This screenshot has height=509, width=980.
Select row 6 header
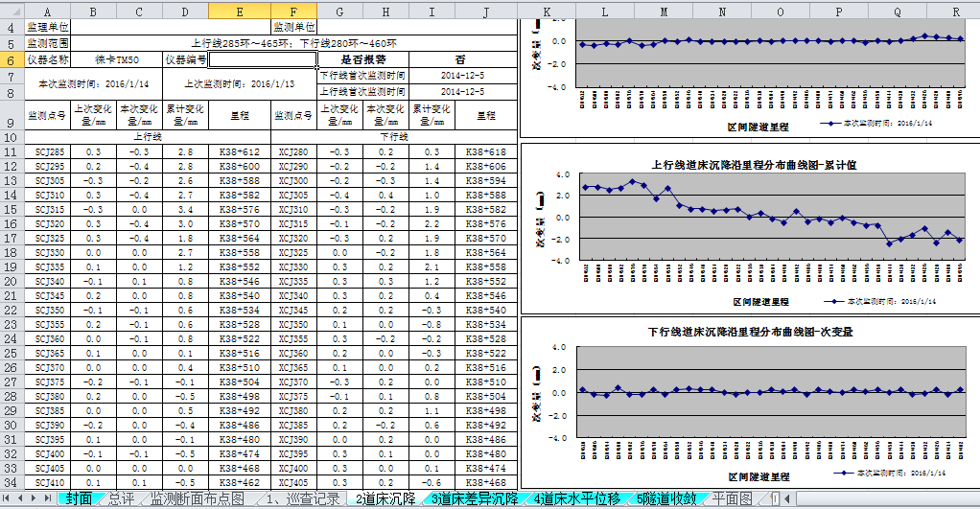click(12, 59)
